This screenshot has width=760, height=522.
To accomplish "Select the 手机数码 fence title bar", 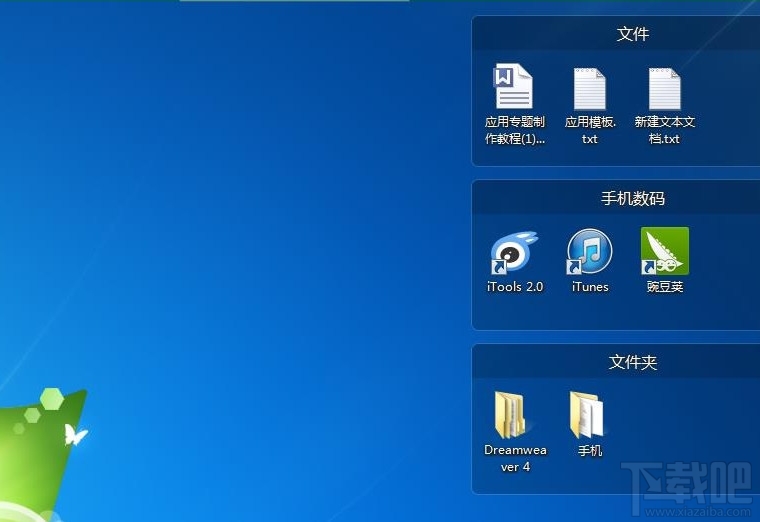I will pyautogui.click(x=616, y=198).
